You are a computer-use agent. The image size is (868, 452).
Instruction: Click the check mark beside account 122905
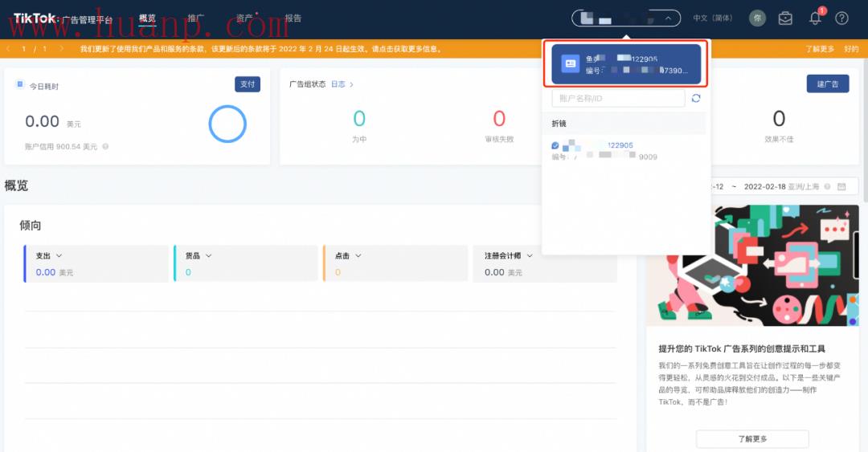555,145
